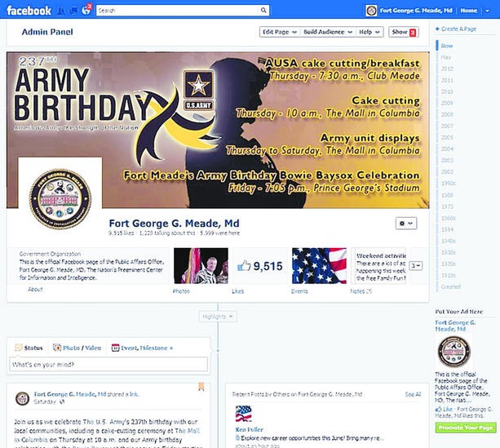Select the Photo / Video composer tab
The image size is (500, 448).
tap(77, 348)
